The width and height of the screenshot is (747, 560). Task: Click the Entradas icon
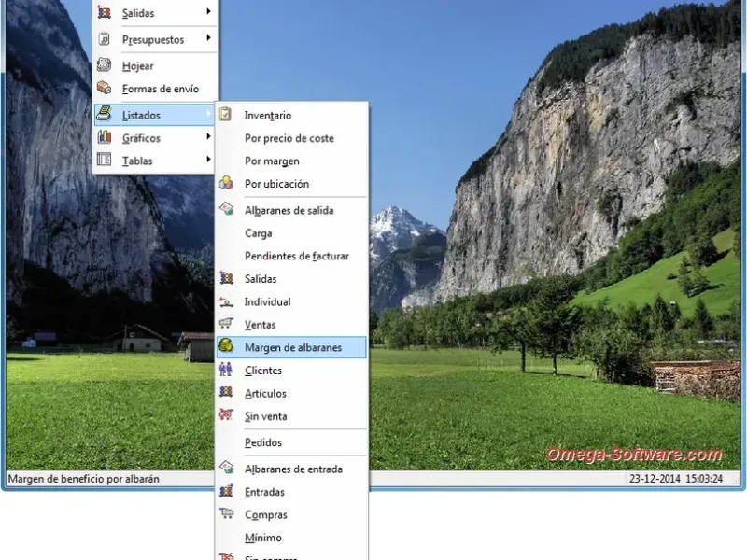[226, 491]
